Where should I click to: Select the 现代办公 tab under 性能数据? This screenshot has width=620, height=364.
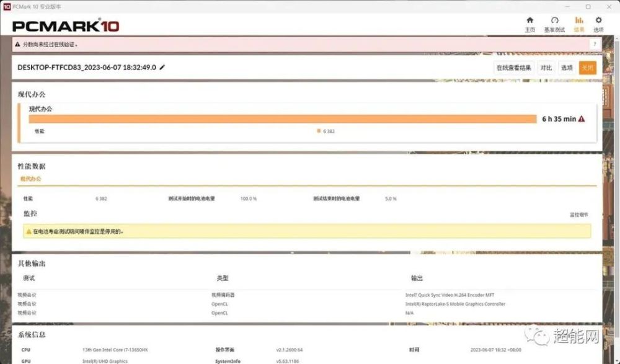[x=30, y=179]
